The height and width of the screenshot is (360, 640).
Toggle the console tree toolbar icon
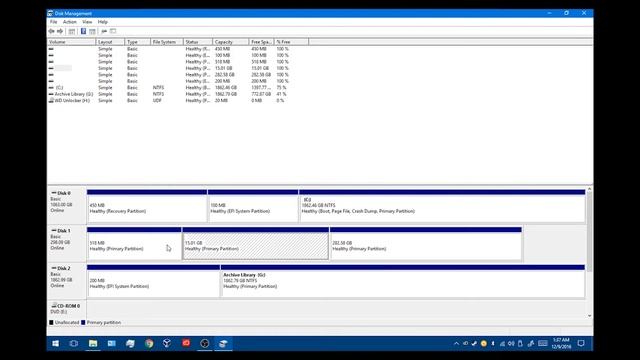tap(72, 31)
